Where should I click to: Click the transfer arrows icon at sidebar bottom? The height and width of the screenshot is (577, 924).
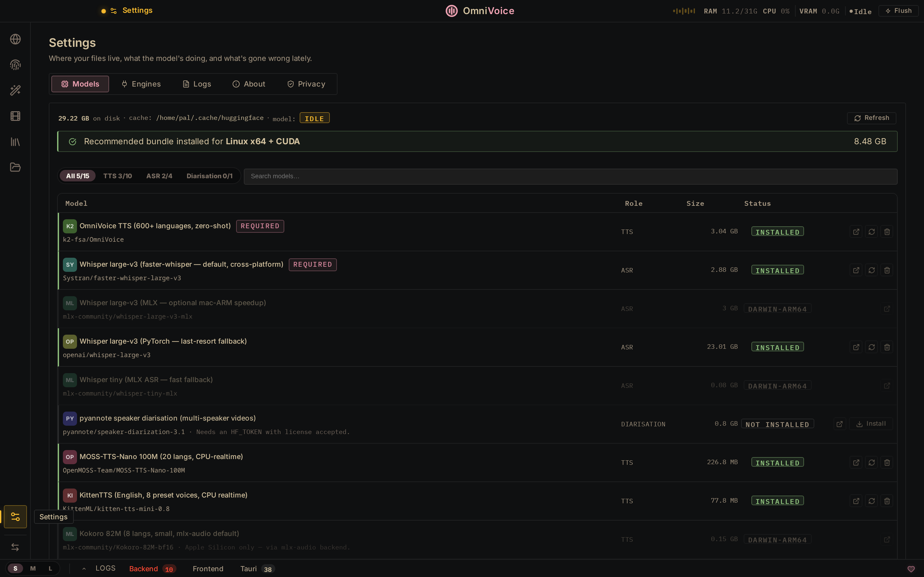click(15, 547)
